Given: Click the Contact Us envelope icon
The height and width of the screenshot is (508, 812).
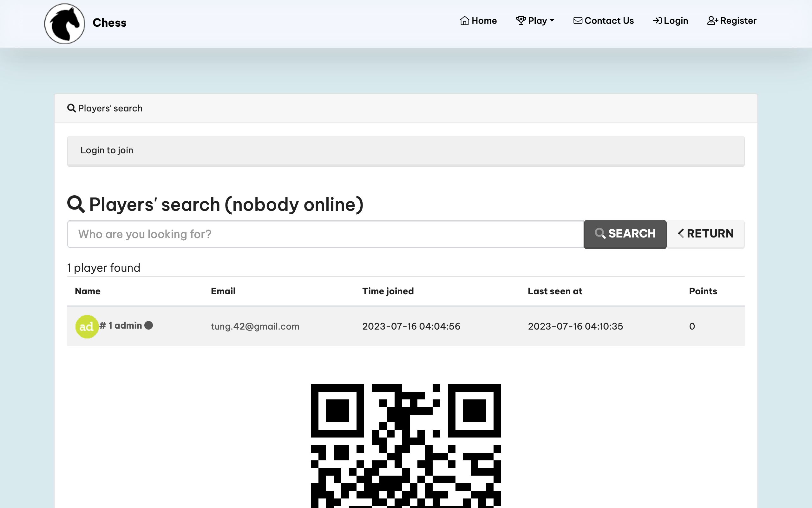Looking at the screenshot, I should 578,21.
